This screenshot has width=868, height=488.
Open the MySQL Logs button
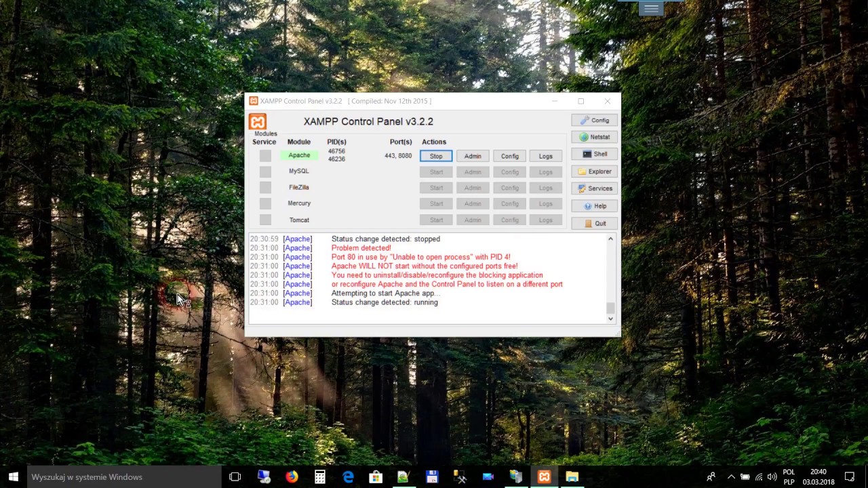546,172
